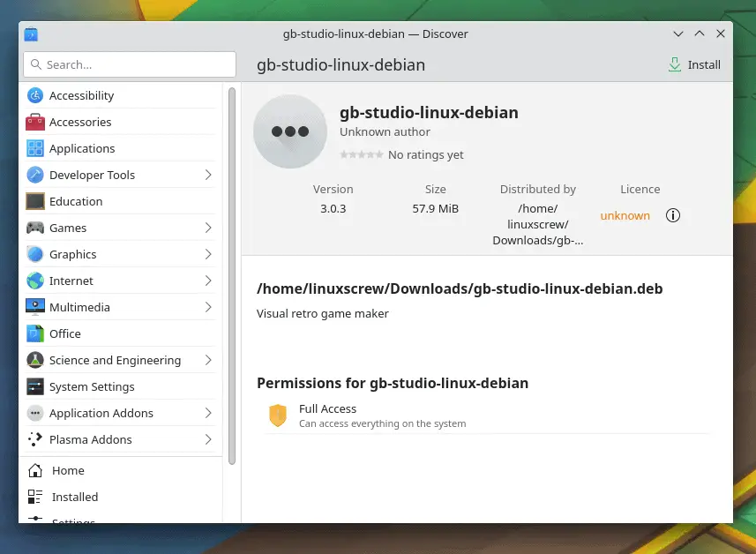This screenshot has height=554, width=756.
Task: Click the Science and Engineering flask icon
Action: click(x=35, y=360)
